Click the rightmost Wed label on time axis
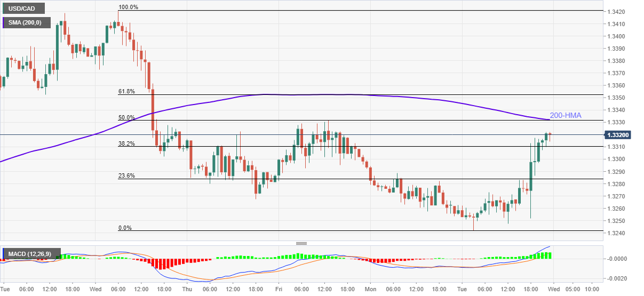The image size is (644, 296). [553, 289]
